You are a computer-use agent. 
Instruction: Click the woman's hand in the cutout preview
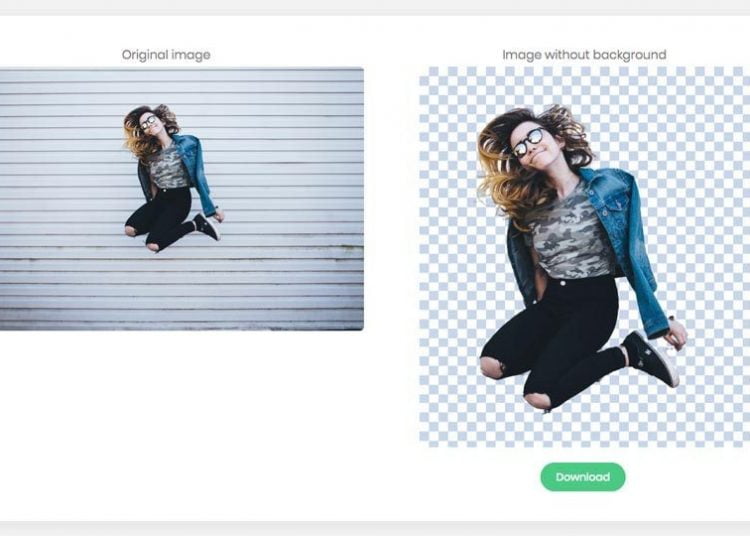tap(677, 334)
